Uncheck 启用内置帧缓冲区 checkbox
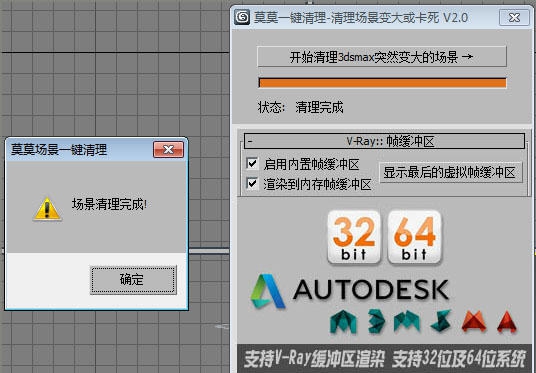Viewport: 536px width, 373px height. [252, 163]
